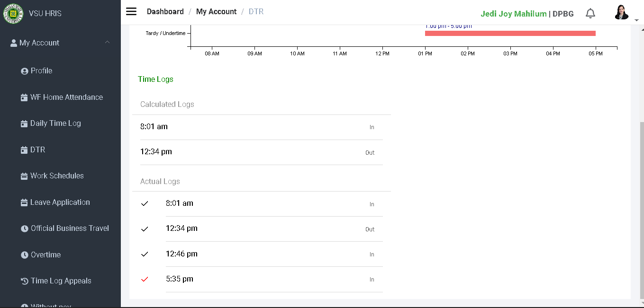This screenshot has width=644, height=308.
Task: Open the notifications bell
Action: pyautogui.click(x=590, y=13)
